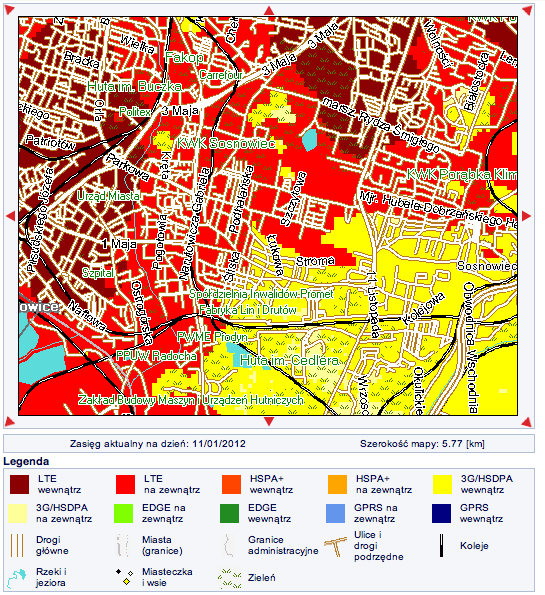
Task: Click the Koleje railway legend icon
Action: point(441,545)
